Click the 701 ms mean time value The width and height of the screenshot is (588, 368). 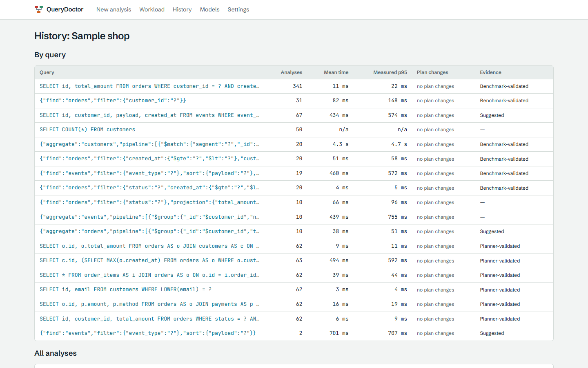(x=339, y=333)
